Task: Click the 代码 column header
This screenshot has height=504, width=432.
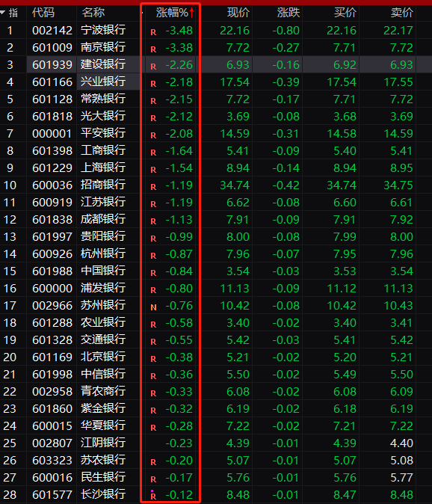Action: tap(43, 13)
